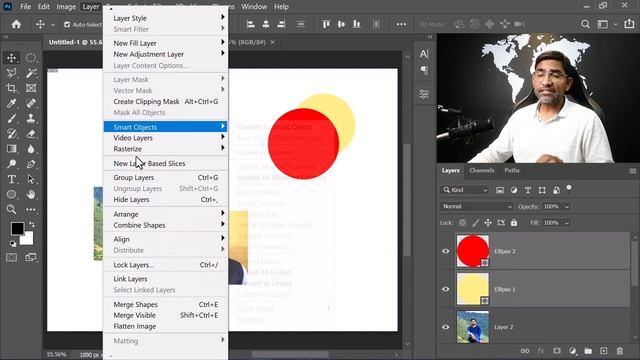This screenshot has height=360, width=640.
Task: Hide the Ellipse 2 layer
Action: (x=446, y=251)
